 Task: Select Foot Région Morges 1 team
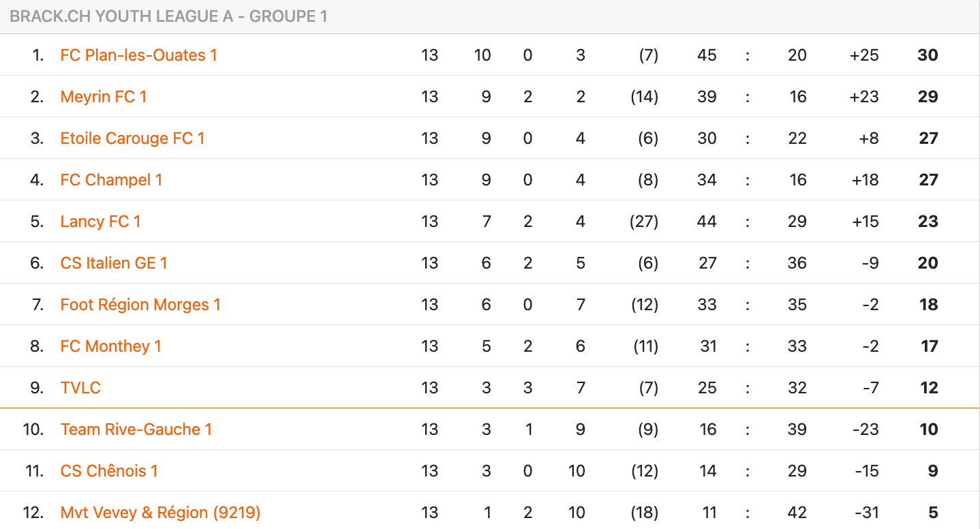[140, 305]
